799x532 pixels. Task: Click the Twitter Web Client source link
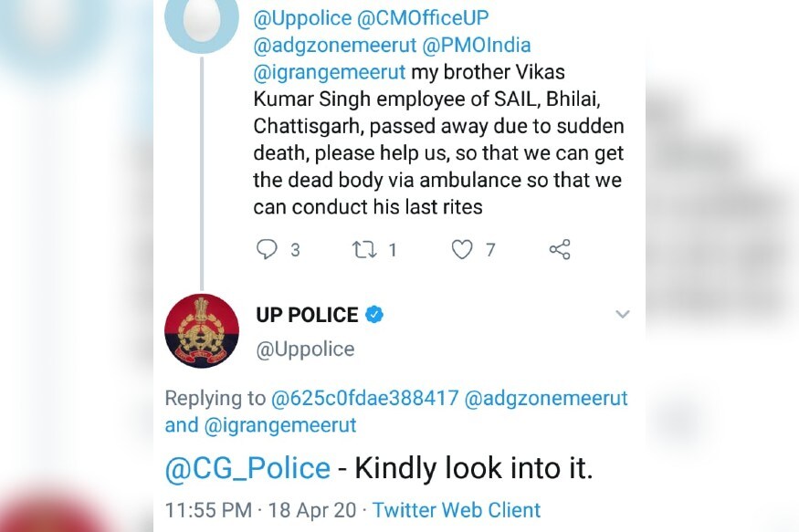point(456,510)
